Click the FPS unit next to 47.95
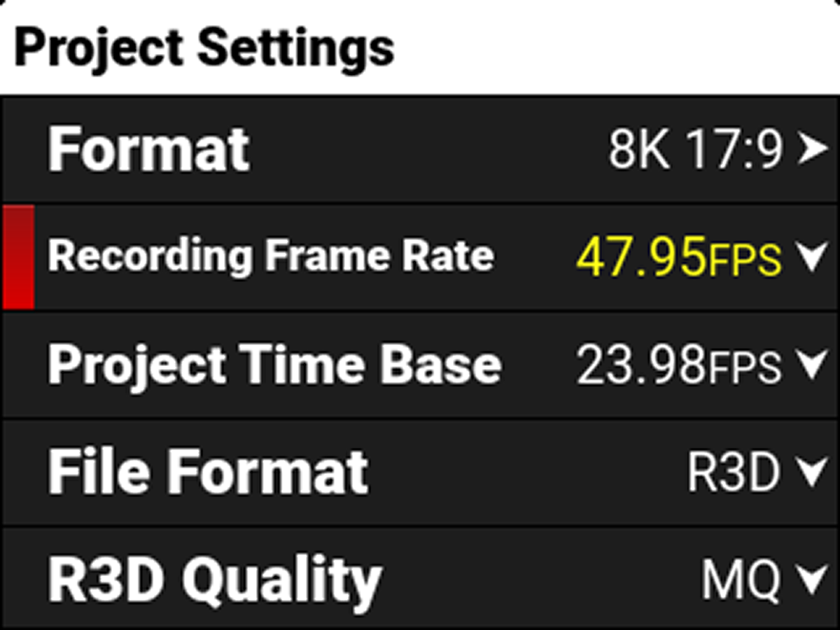The image size is (840, 630). [744, 260]
